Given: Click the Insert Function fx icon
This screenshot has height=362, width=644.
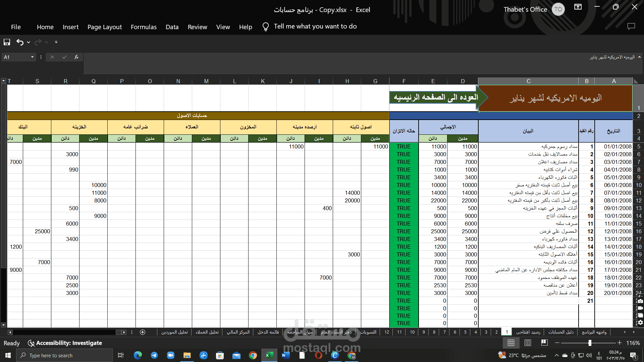Looking at the screenshot, I should click(76, 57).
